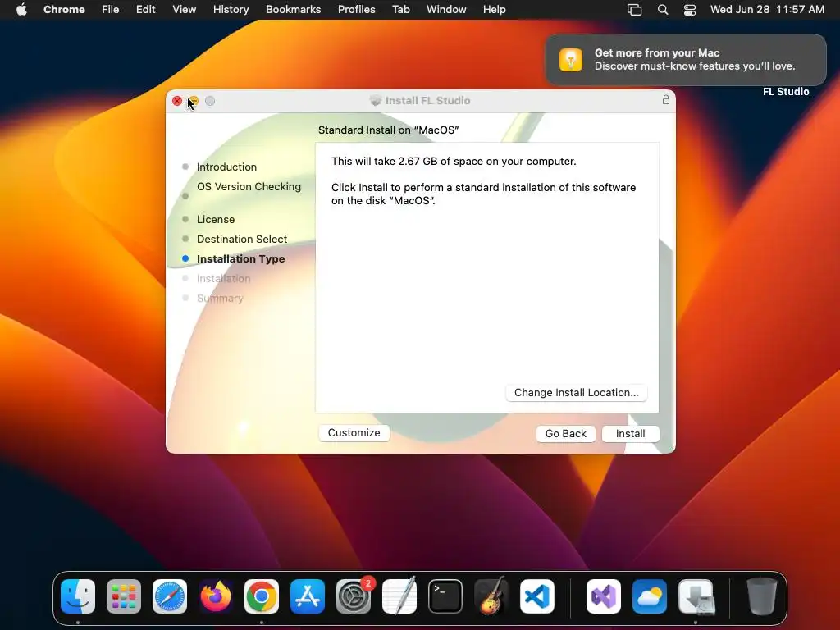The height and width of the screenshot is (630, 840).
Task: Open GarageBand from the Dock
Action: [x=491, y=596]
